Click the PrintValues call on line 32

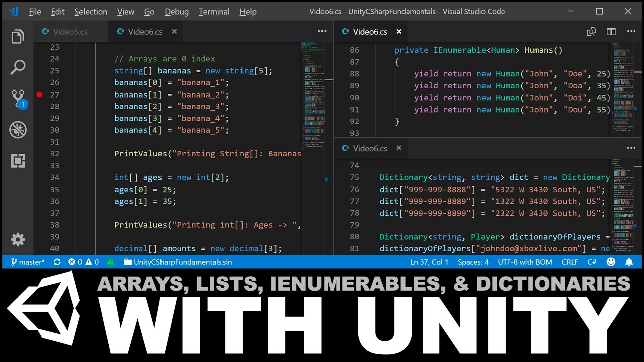click(x=140, y=154)
